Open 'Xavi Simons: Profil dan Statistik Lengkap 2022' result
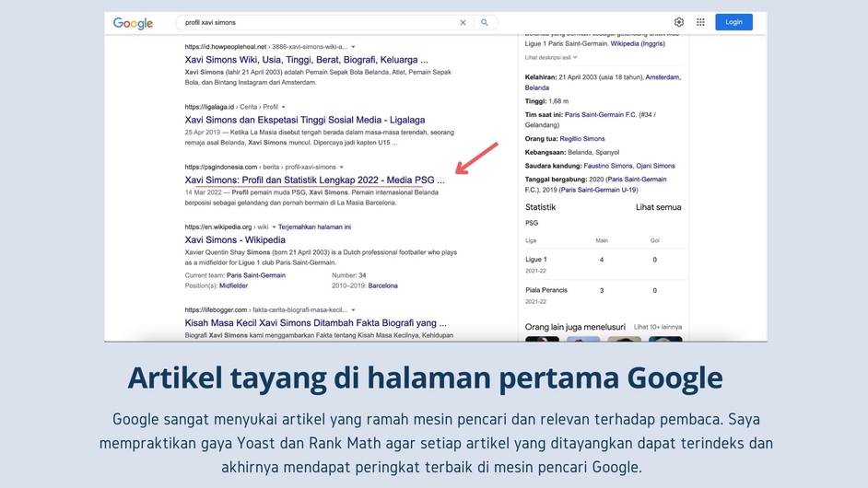The width and height of the screenshot is (868, 488). point(314,180)
